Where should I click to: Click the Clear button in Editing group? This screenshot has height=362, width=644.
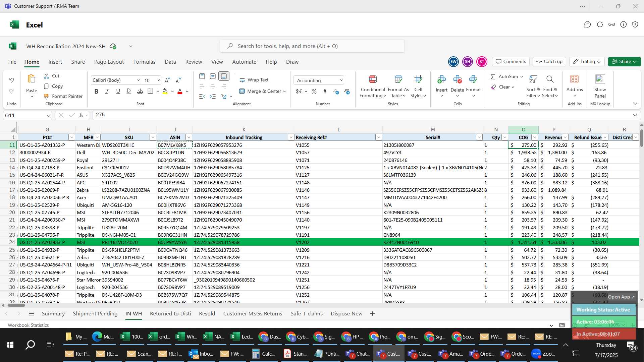502,87
